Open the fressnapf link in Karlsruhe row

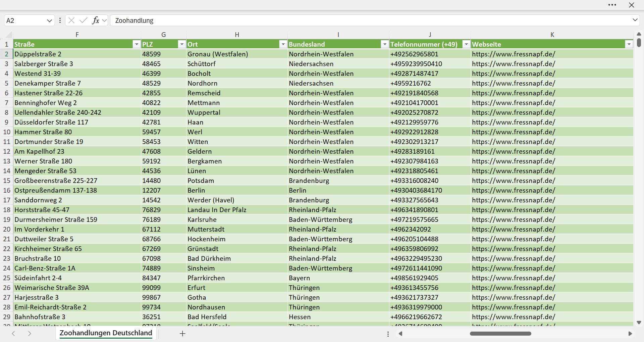point(513,219)
